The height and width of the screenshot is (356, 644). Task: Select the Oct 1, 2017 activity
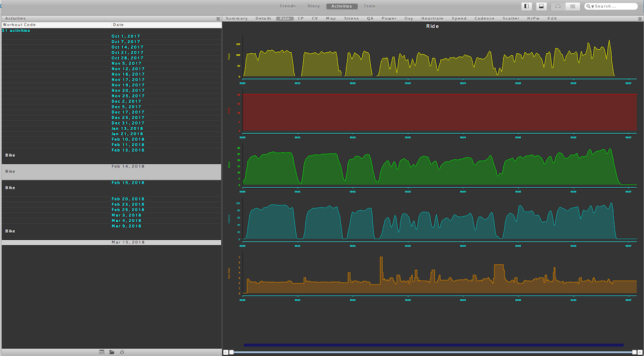coord(126,36)
